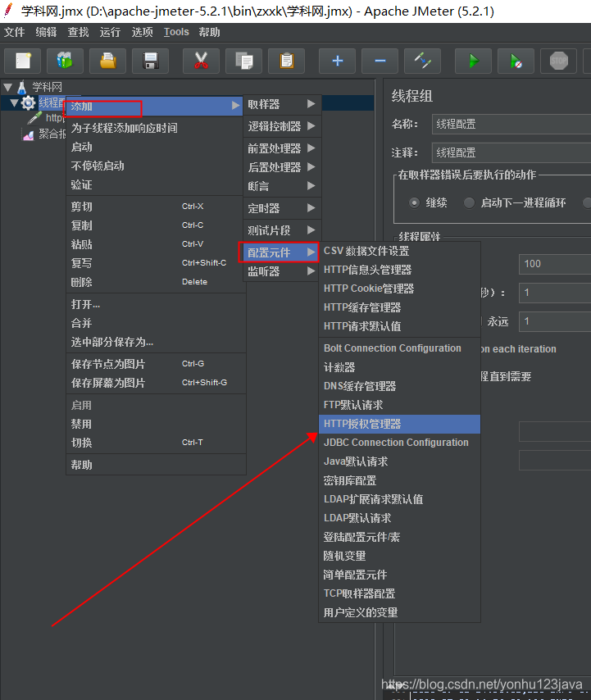Click the thread group gear icon
Viewport: 591px width, 700px height.
pyautogui.click(x=28, y=103)
